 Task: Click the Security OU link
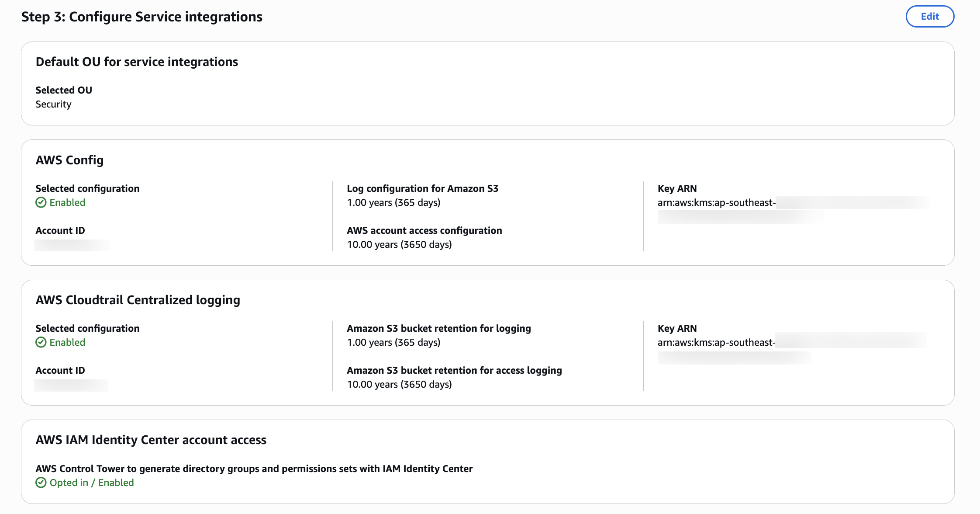[53, 104]
